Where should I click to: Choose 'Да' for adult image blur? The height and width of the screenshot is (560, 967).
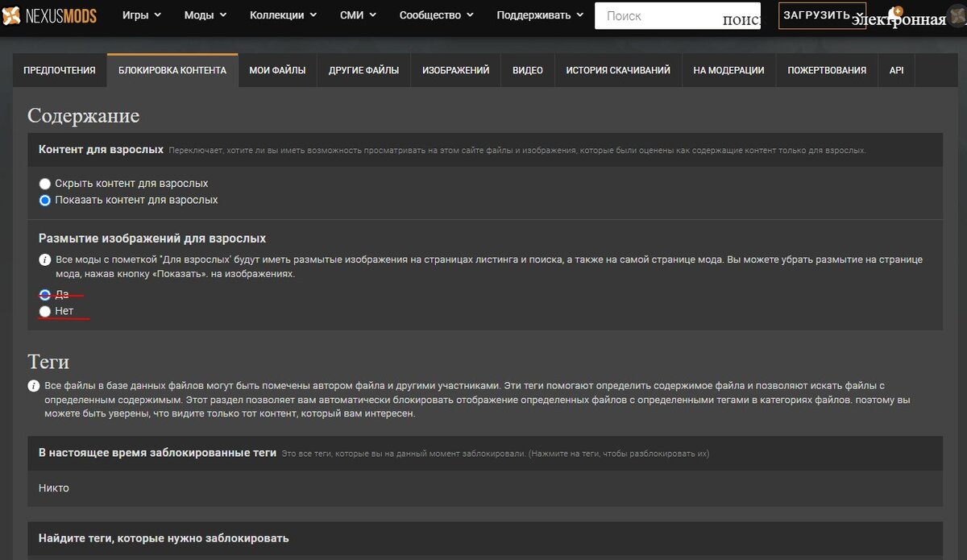[45, 294]
